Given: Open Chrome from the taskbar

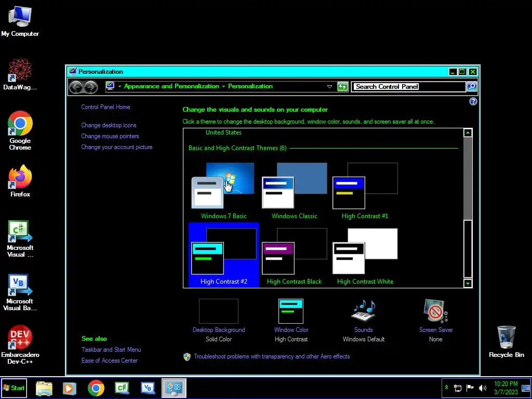Looking at the screenshot, I should tap(96, 388).
